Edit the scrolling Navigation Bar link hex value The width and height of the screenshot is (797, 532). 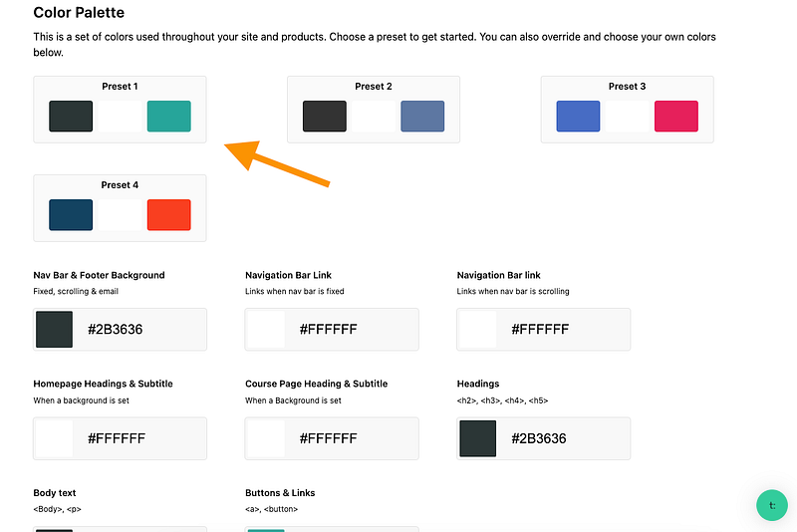563,329
